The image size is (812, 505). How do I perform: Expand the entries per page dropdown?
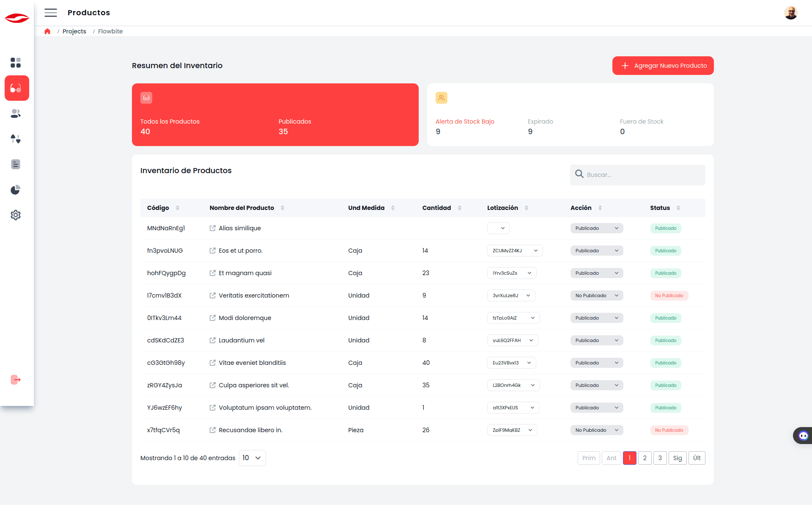(x=252, y=458)
